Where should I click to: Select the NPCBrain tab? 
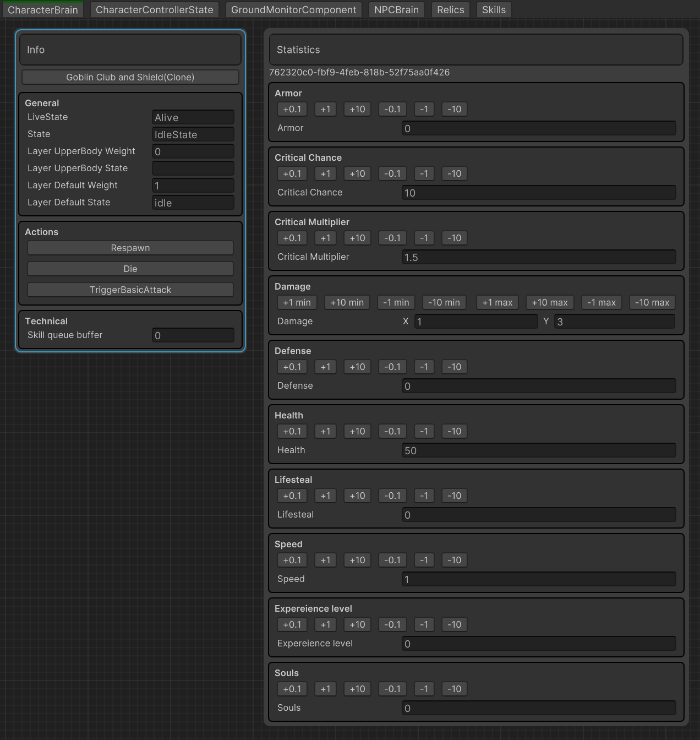[396, 10]
